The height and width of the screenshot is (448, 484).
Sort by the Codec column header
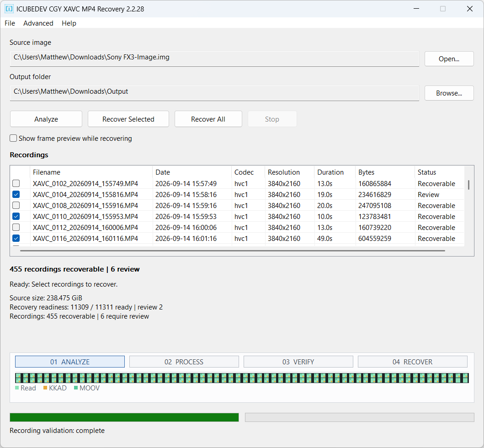coord(248,172)
